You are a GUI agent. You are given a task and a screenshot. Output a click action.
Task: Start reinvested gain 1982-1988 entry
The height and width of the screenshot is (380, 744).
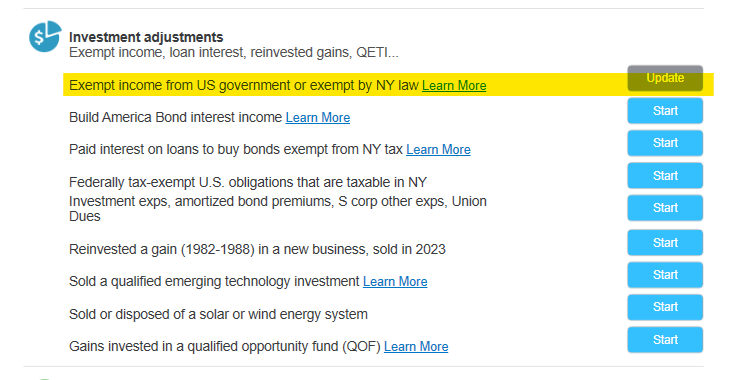(665, 242)
